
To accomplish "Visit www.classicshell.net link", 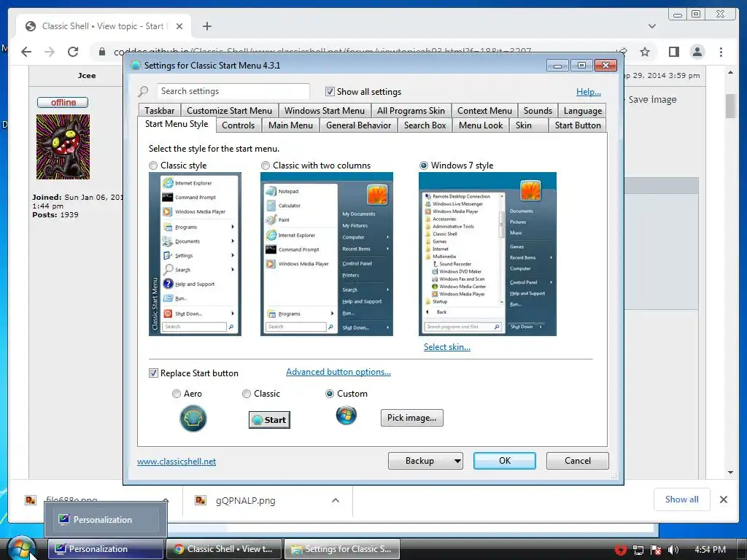I will pos(177,462).
